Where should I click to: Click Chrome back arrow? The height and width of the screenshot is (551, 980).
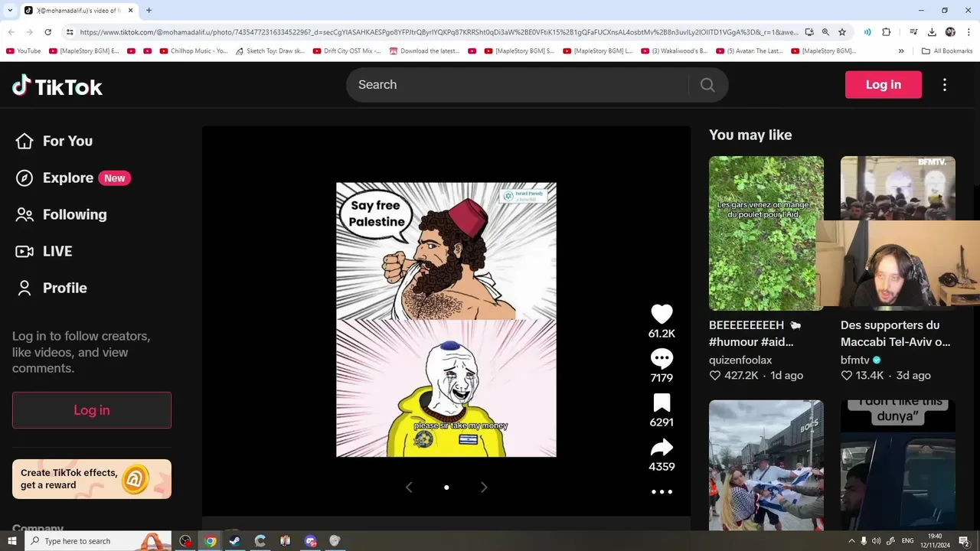11,32
